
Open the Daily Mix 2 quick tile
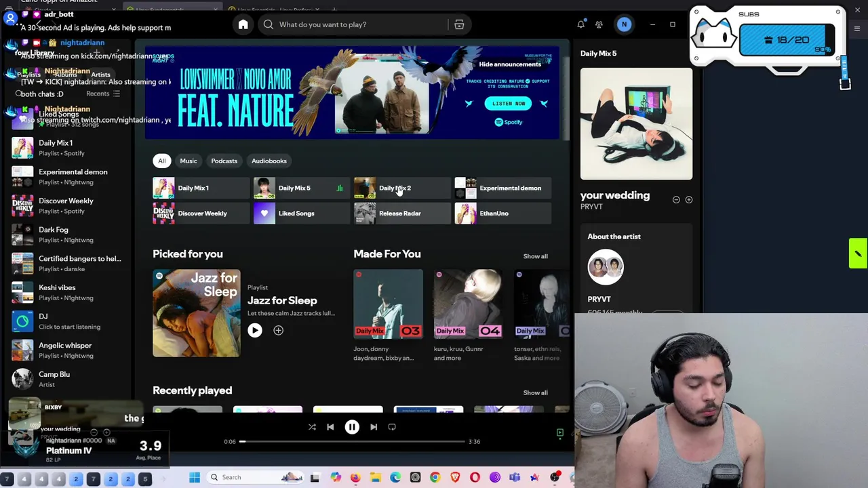(x=401, y=188)
